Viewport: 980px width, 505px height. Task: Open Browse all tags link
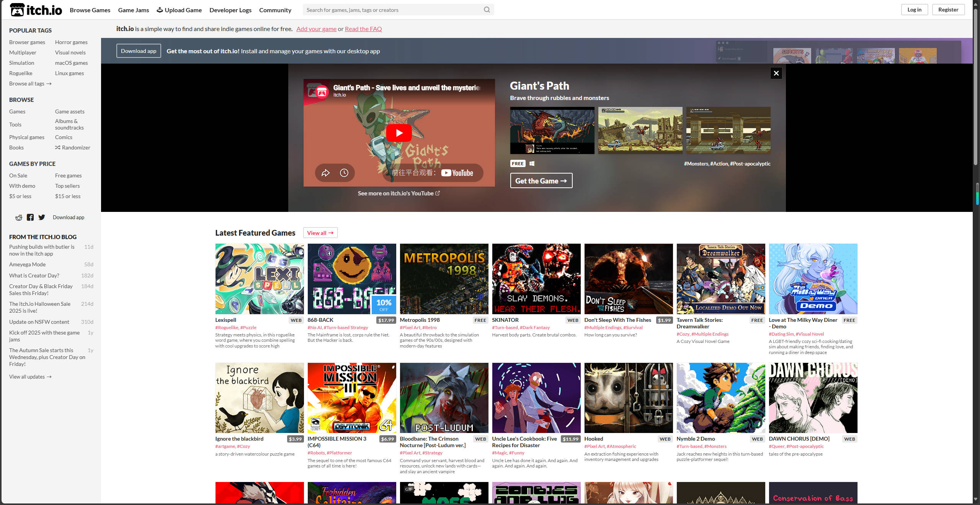[x=30, y=84]
